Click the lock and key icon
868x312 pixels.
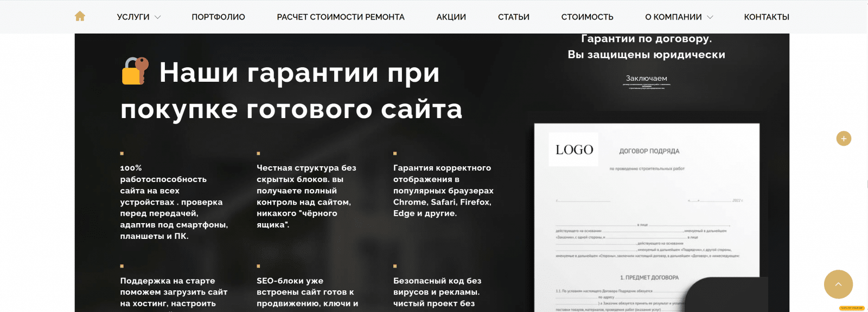(135, 71)
